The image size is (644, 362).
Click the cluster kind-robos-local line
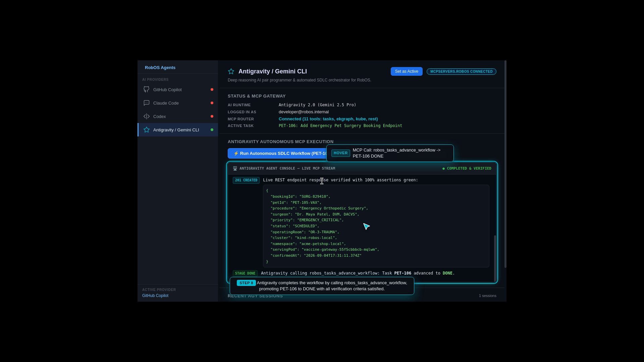(304, 238)
